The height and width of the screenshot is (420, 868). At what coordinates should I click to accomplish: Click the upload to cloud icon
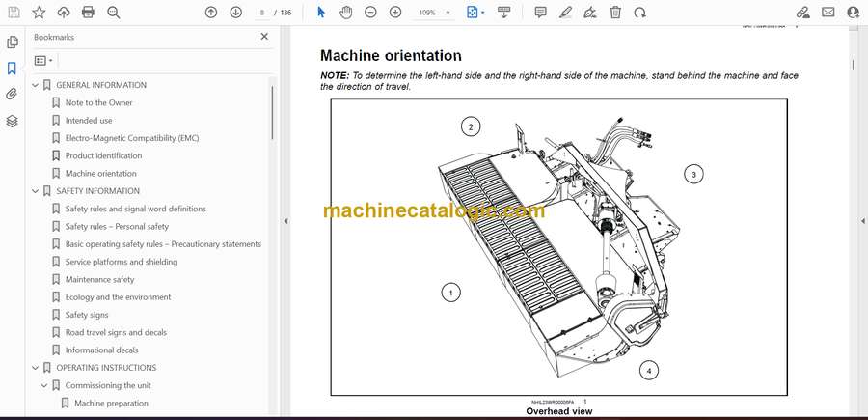64,13
